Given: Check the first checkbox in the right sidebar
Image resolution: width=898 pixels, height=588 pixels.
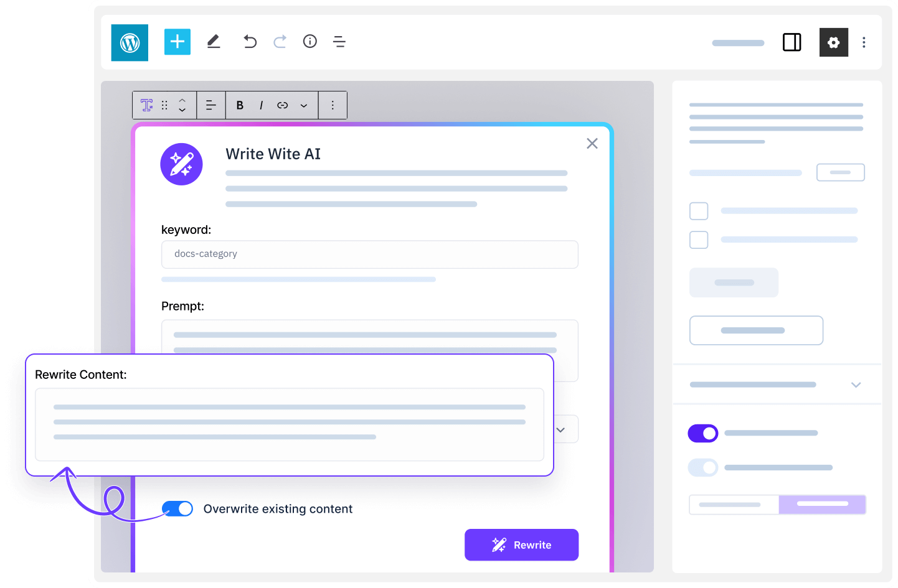Looking at the screenshot, I should [x=699, y=211].
